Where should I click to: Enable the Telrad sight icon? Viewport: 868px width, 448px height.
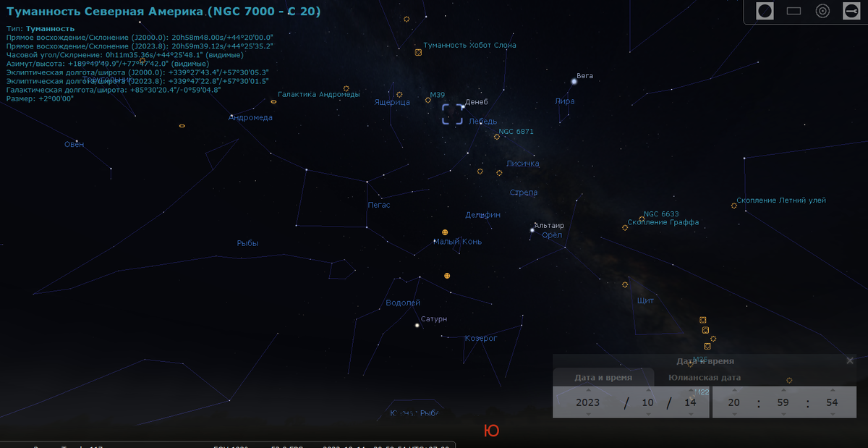pyautogui.click(x=822, y=11)
